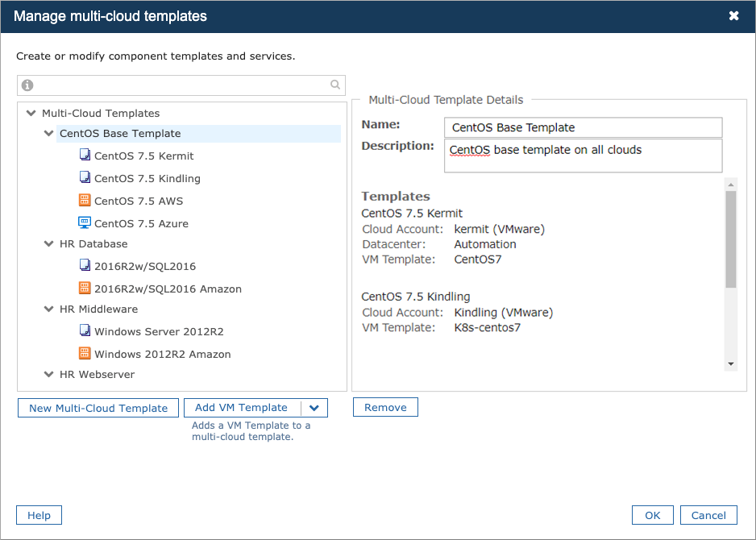
Task: Cancel the dialog
Action: point(708,515)
